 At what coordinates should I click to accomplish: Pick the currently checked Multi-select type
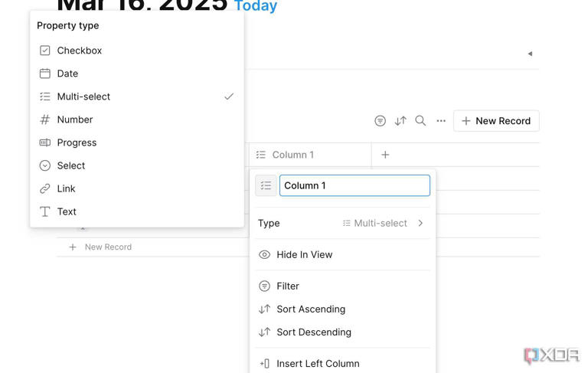pyautogui.click(x=84, y=97)
